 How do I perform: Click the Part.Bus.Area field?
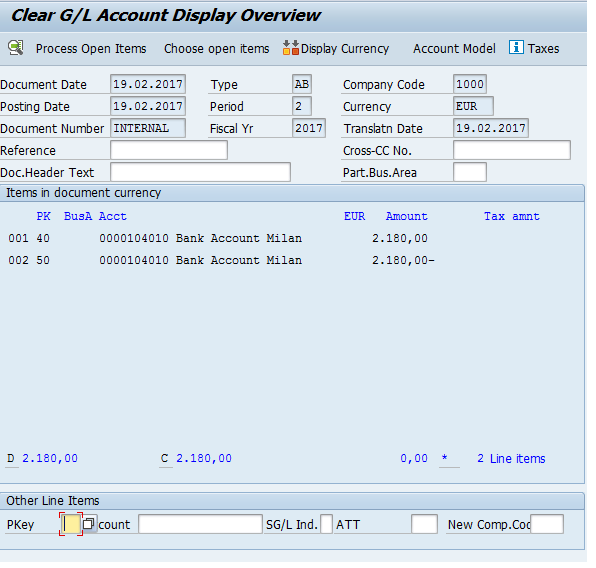tap(470, 172)
